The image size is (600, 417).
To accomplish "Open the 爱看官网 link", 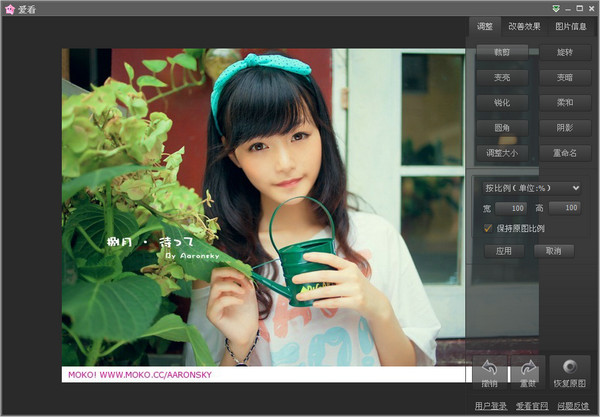I will pyautogui.click(x=532, y=406).
